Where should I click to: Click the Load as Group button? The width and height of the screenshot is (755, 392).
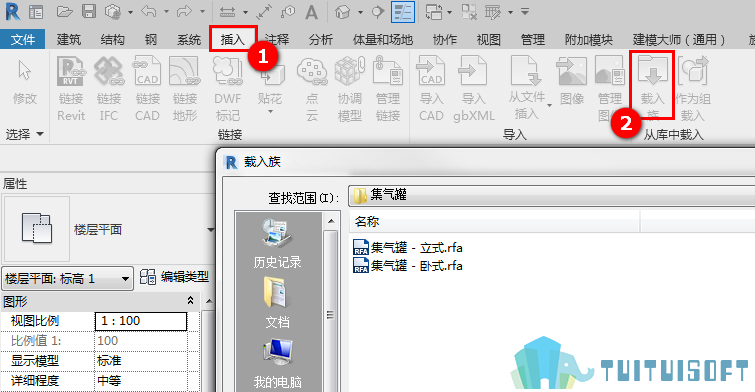tap(693, 88)
